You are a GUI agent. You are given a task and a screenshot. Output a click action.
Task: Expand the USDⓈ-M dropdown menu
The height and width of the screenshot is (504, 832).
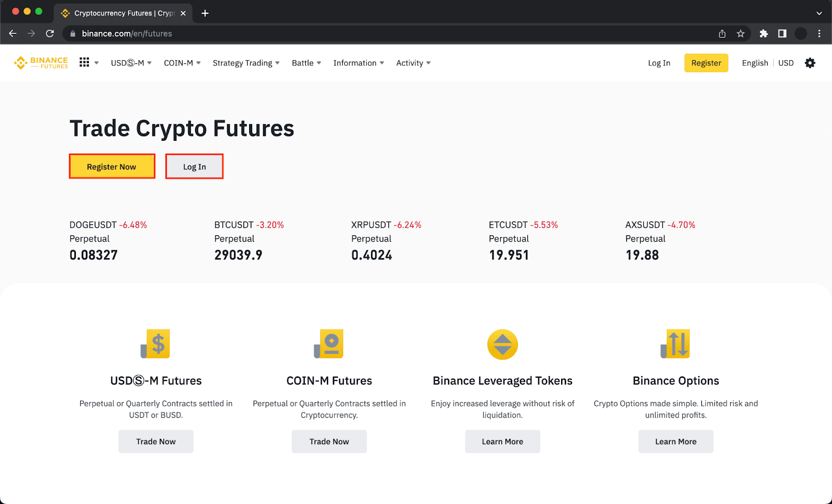point(131,63)
